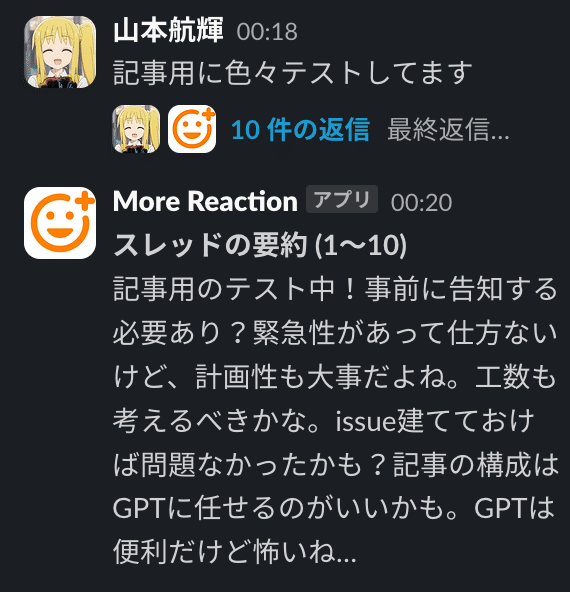The image size is (570, 592).
Task: Click the アプリ badge next to More Reaction
Action: [x=342, y=199]
